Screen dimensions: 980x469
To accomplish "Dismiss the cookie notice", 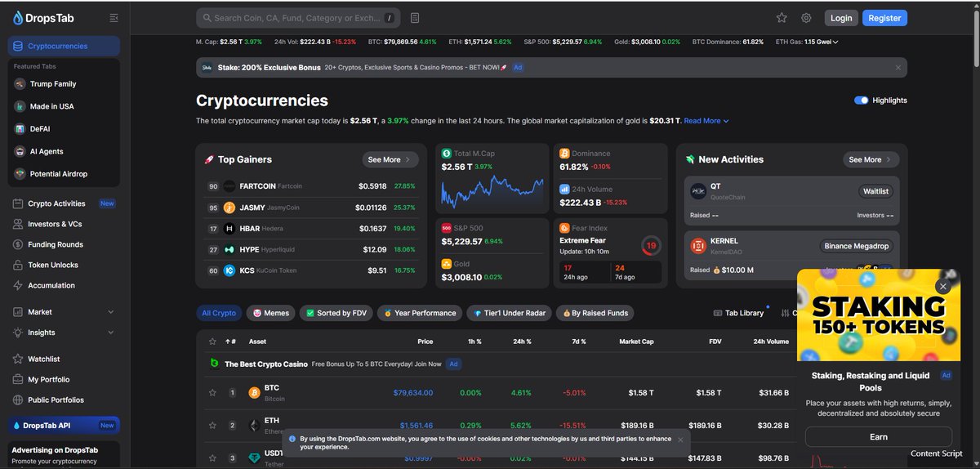I will pos(680,440).
